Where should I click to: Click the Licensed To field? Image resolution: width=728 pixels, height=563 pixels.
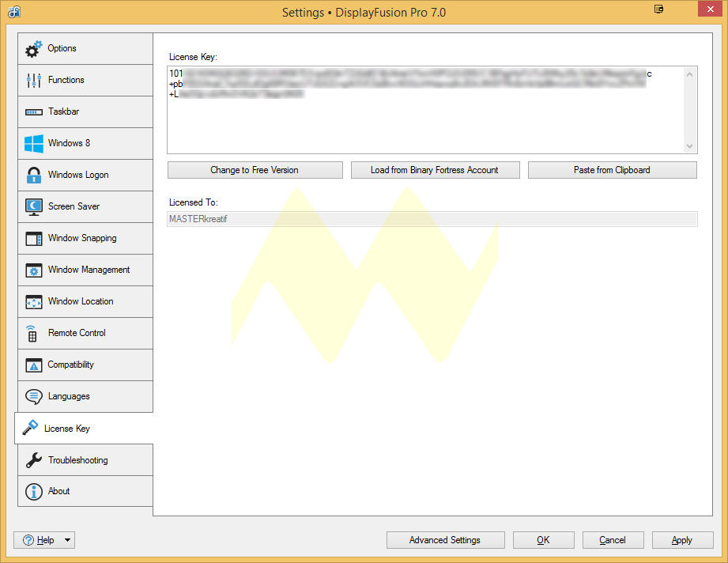(432, 219)
